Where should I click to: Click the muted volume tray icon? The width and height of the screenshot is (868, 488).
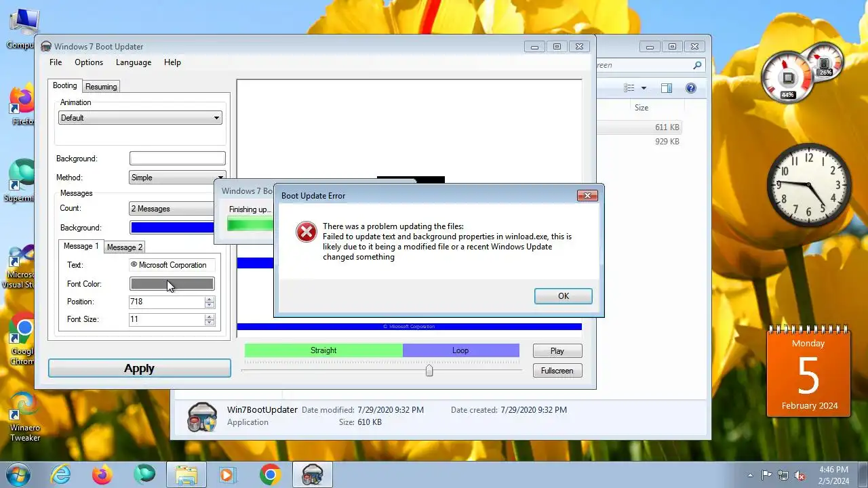pos(800,475)
